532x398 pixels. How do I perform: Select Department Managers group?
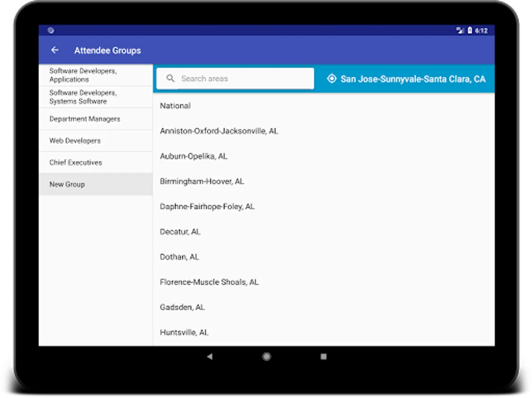[x=96, y=119]
